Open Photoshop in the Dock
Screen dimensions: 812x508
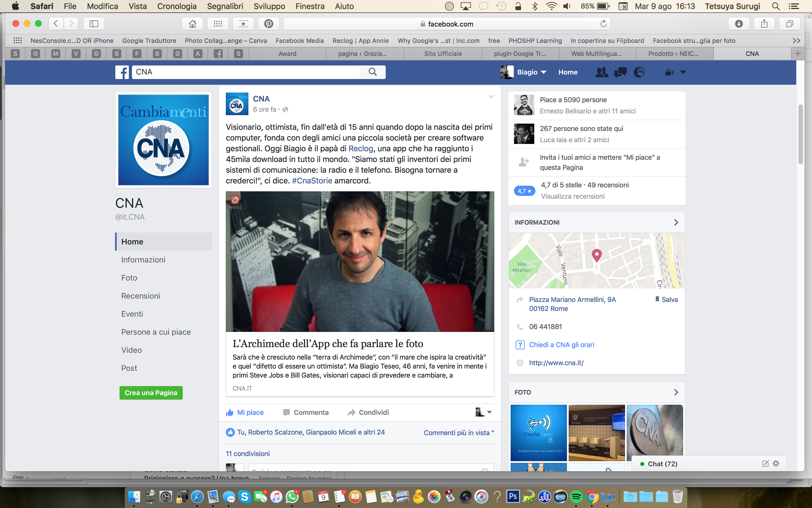tap(513, 497)
